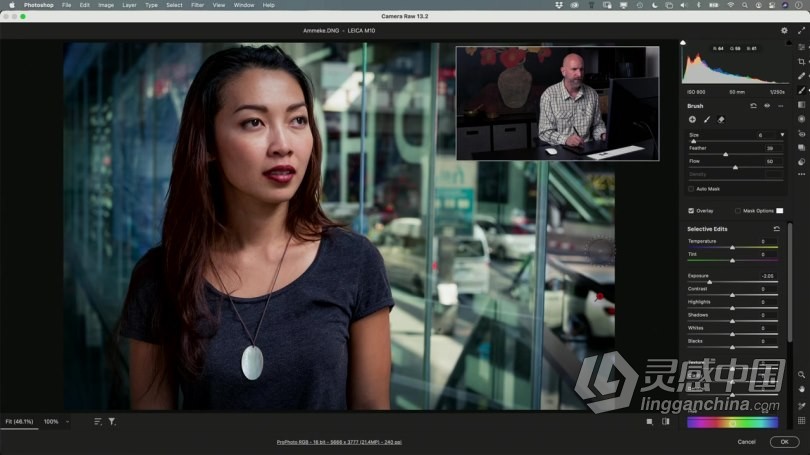Viewport: 810px width, 455px height.
Task: Open the Layer menu
Action: pyautogui.click(x=129, y=5)
